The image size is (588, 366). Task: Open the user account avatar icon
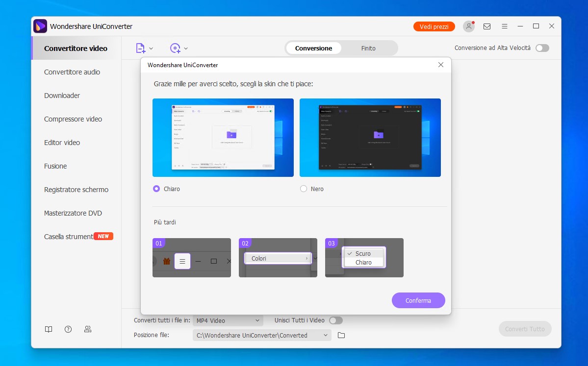click(x=469, y=26)
